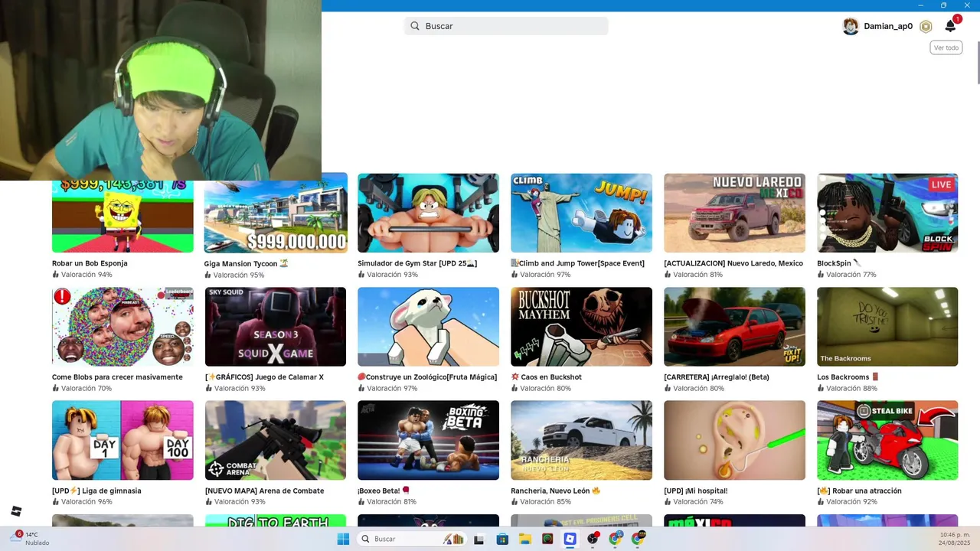Open the Roblox taskbar icon
Viewport: 980px width, 551px height.
(x=570, y=539)
